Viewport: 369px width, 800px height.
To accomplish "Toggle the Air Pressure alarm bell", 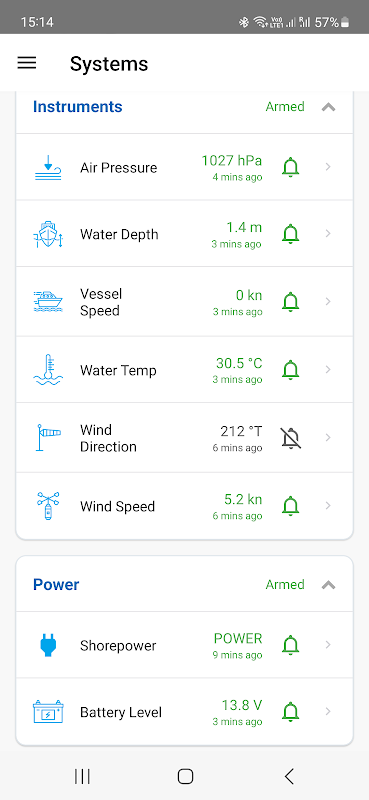I will (x=290, y=167).
